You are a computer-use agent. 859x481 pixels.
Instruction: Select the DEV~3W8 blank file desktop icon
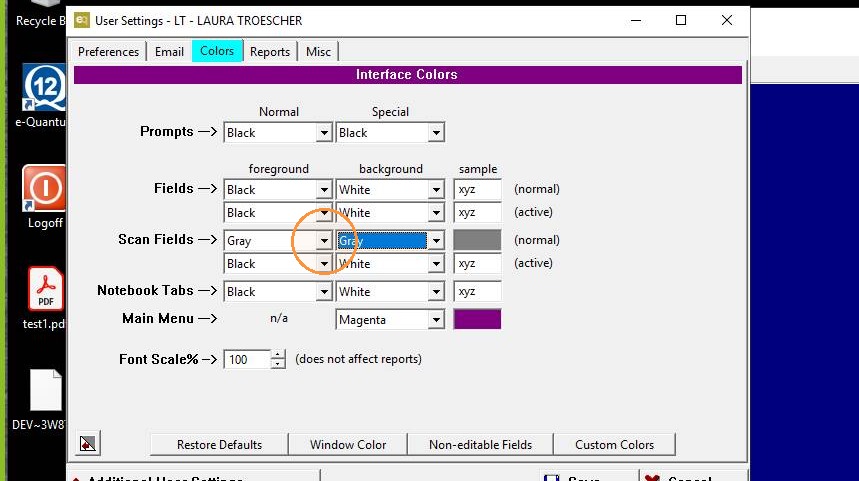[45, 390]
